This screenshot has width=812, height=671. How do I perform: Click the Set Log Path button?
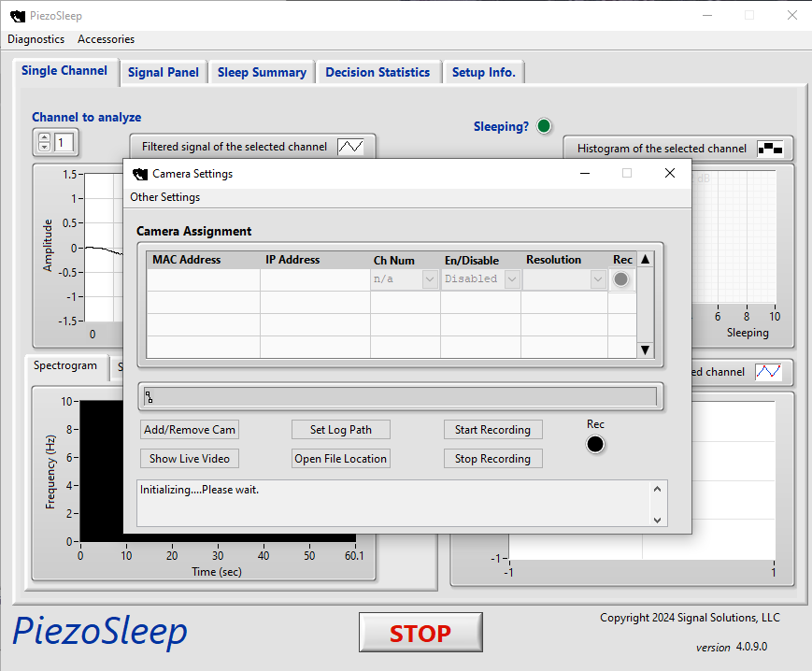[x=341, y=430]
